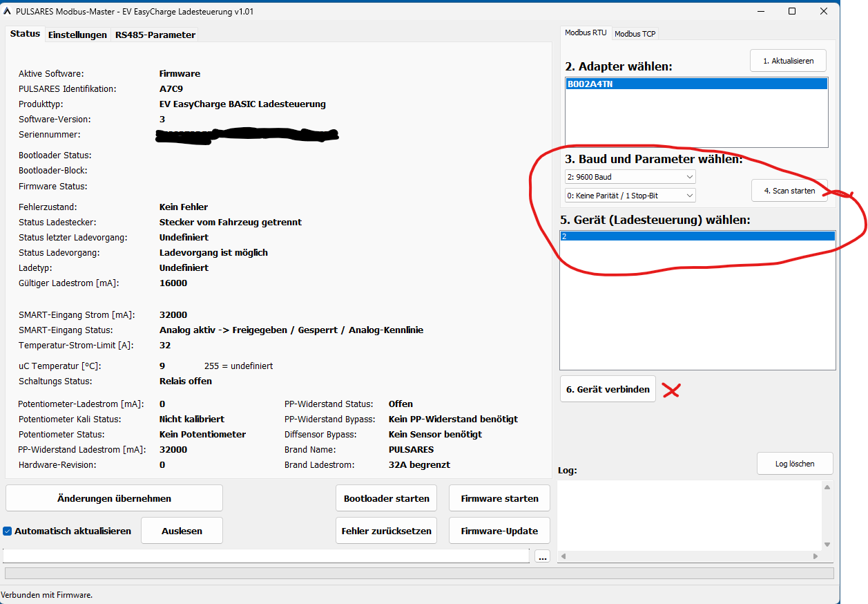
Task: Open the Keine Parität / 1 Stop-Bit dropdown
Action: [x=630, y=196]
